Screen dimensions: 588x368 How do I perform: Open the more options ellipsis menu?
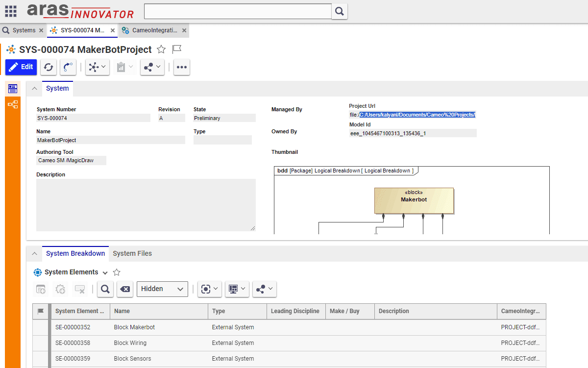point(182,67)
